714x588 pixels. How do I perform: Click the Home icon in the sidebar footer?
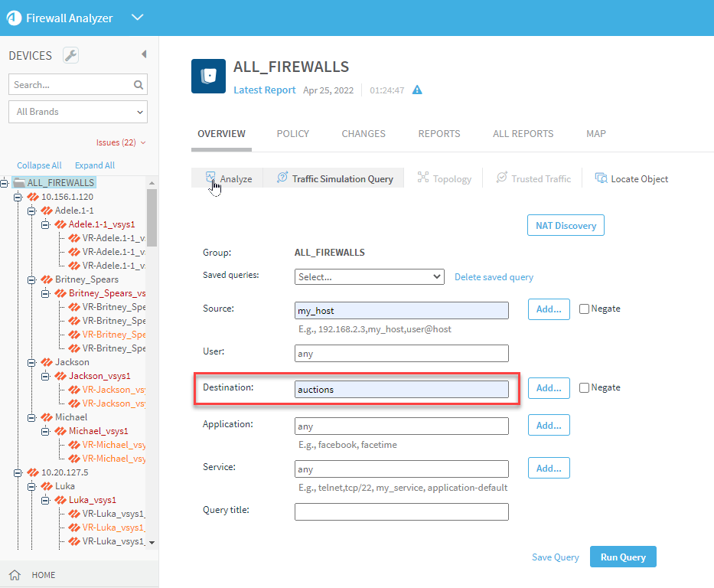[15, 575]
